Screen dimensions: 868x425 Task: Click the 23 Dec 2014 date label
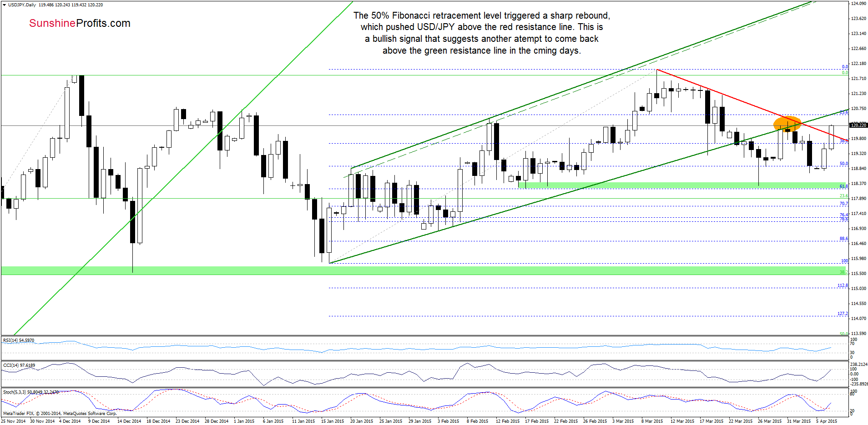point(187,421)
